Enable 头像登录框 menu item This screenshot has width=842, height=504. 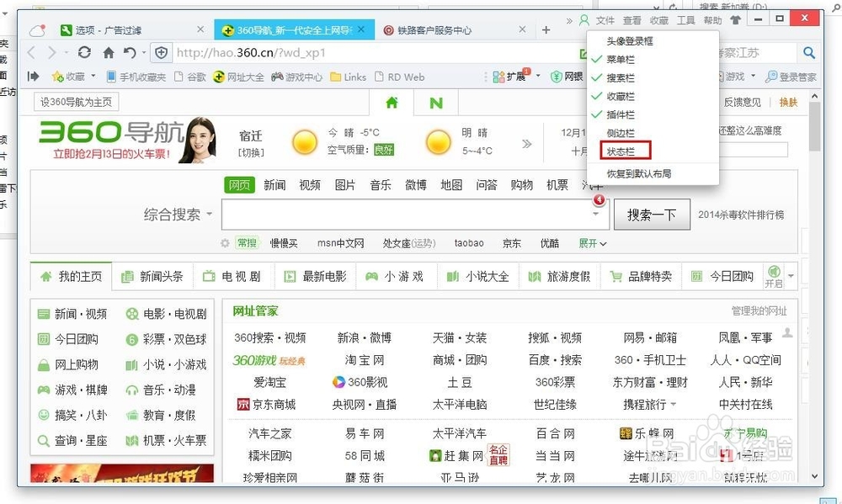(x=653, y=41)
